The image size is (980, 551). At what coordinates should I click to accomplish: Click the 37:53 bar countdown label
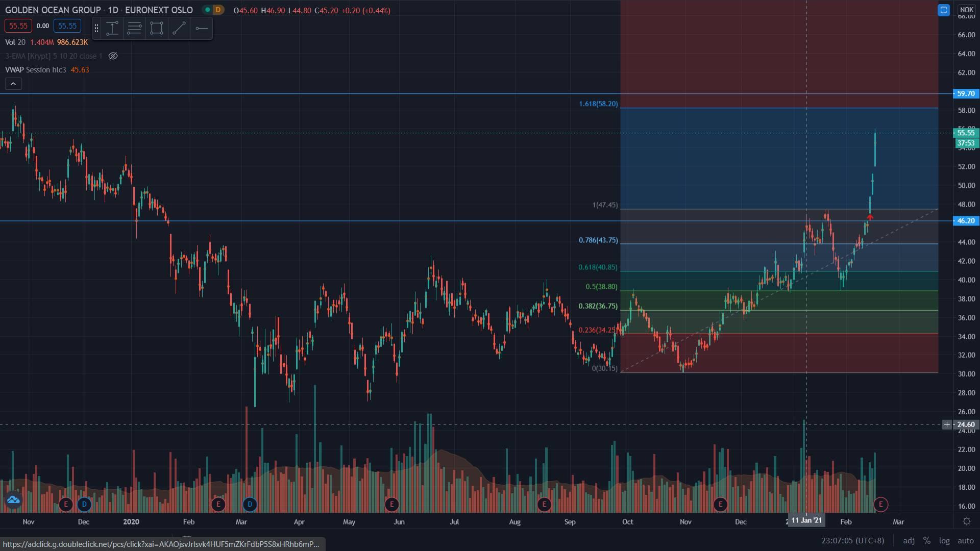tap(966, 143)
